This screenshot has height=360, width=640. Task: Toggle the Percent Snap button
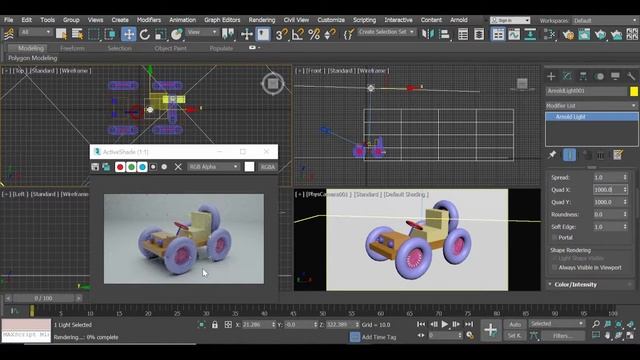314,34
